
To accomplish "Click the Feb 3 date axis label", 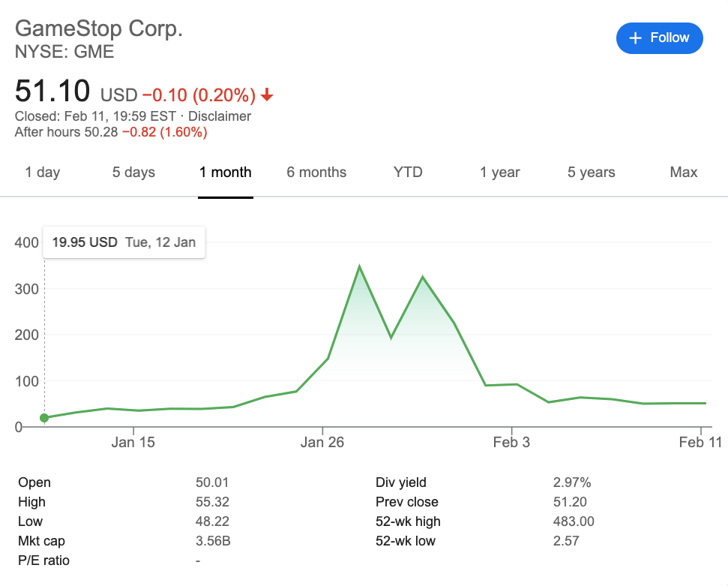I will coord(511,443).
